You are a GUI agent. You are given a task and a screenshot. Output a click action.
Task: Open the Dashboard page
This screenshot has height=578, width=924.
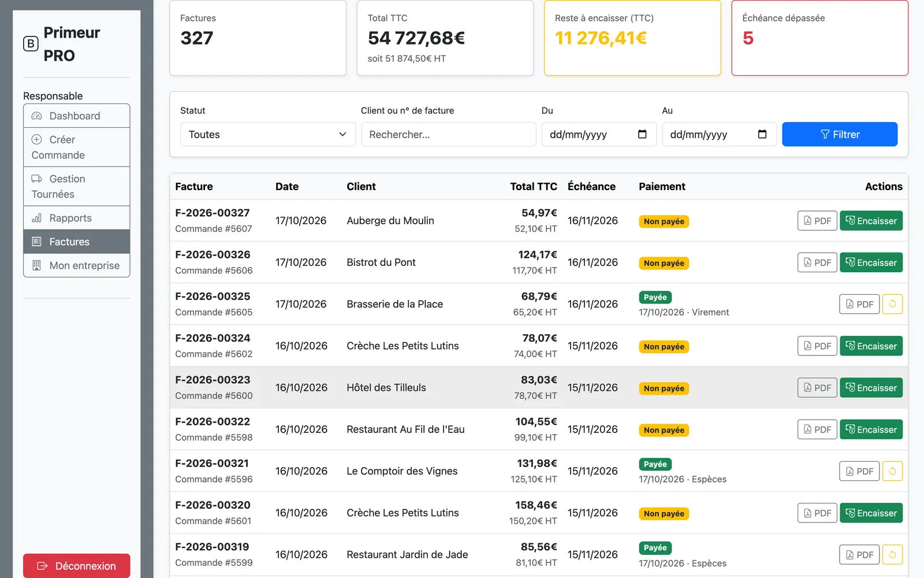tap(77, 116)
